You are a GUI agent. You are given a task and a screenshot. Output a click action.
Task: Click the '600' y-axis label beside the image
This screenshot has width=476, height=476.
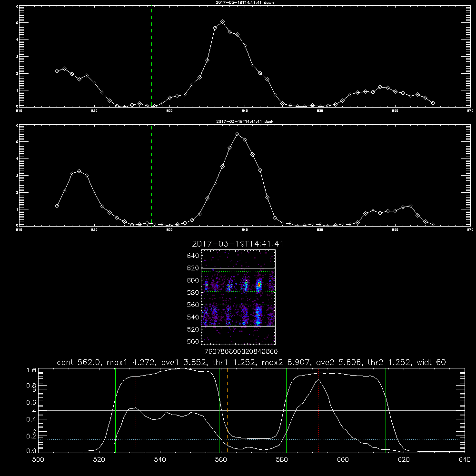(x=193, y=280)
